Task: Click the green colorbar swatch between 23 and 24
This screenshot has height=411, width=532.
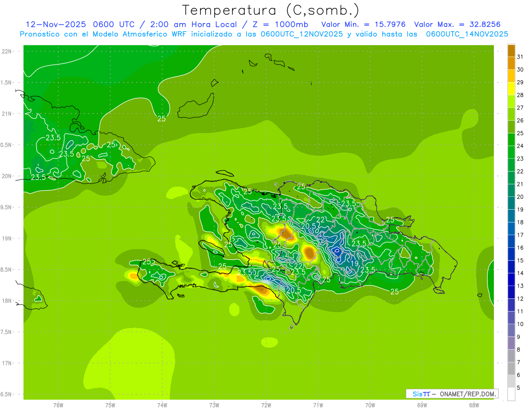Action: 511,152
